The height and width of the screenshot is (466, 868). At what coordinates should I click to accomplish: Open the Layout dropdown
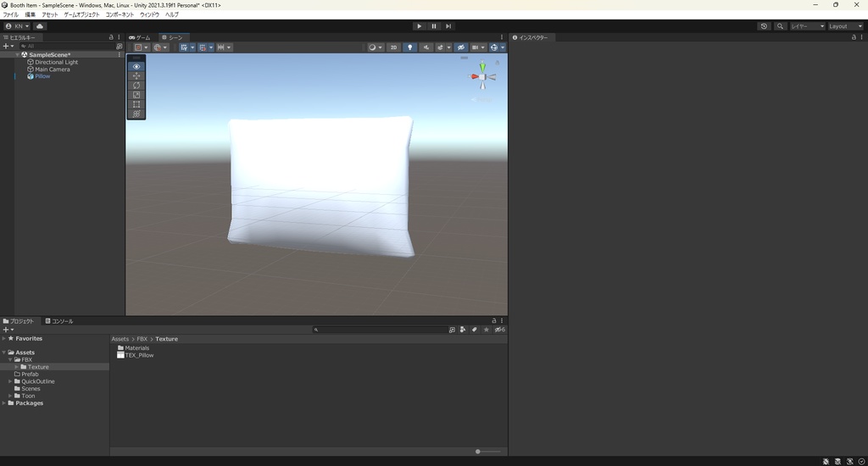coord(845,26)
